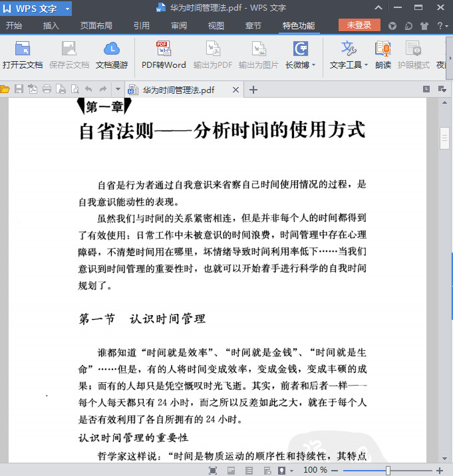Toggle the lightbulb icon in status bar
This screenshot has width=453, height=476.
click(x=282, y=470)
